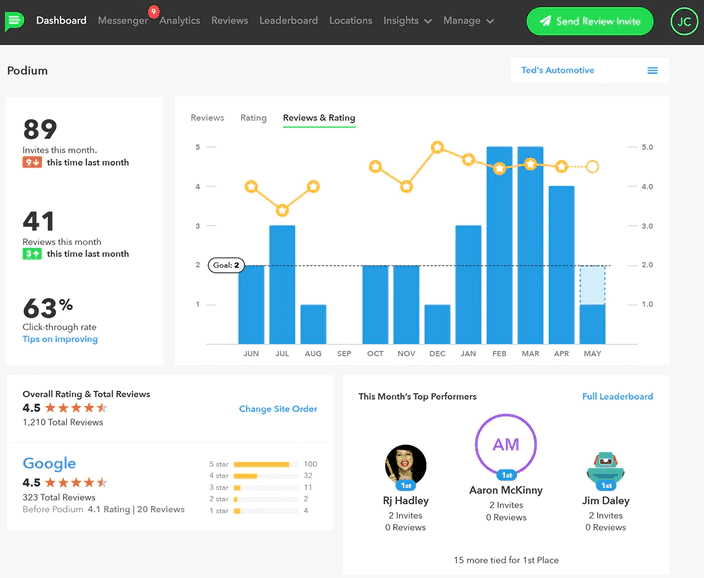The width and height of the screenshot is (704, 578).
Task: Click the 1,210 Total Reviews text
Action: pyautogui.click(x=63, y=422)
